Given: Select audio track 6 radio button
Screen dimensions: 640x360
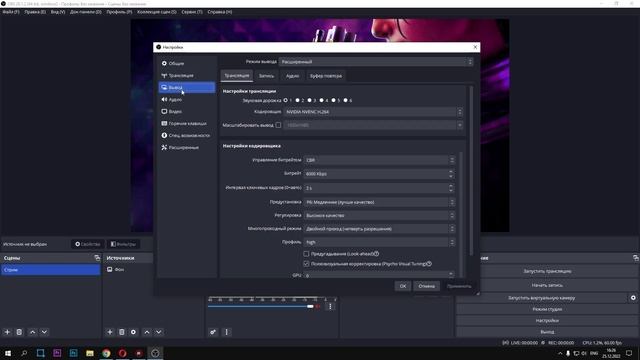Looking at the screenshot, I should [x=346, y=100].
